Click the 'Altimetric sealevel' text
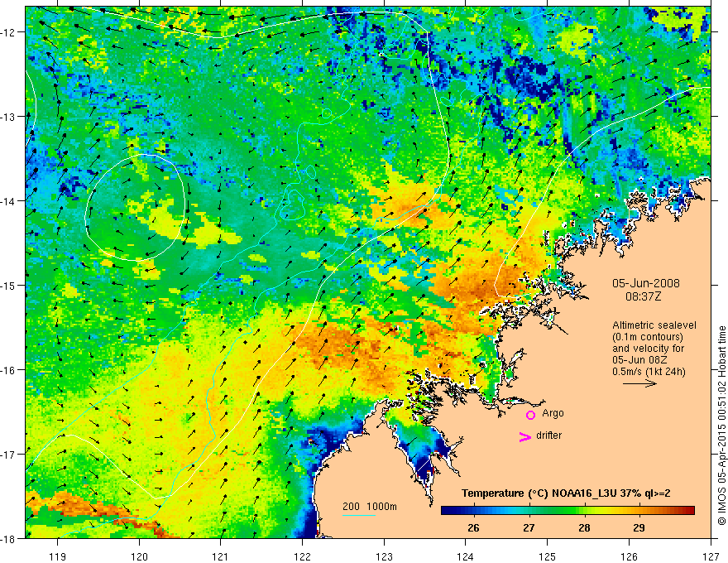Screen dimensions: 728x563 tap(654, 325)
